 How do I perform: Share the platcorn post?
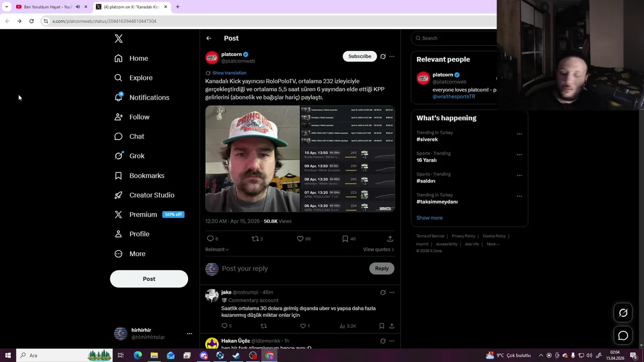(x=390, y=239)
